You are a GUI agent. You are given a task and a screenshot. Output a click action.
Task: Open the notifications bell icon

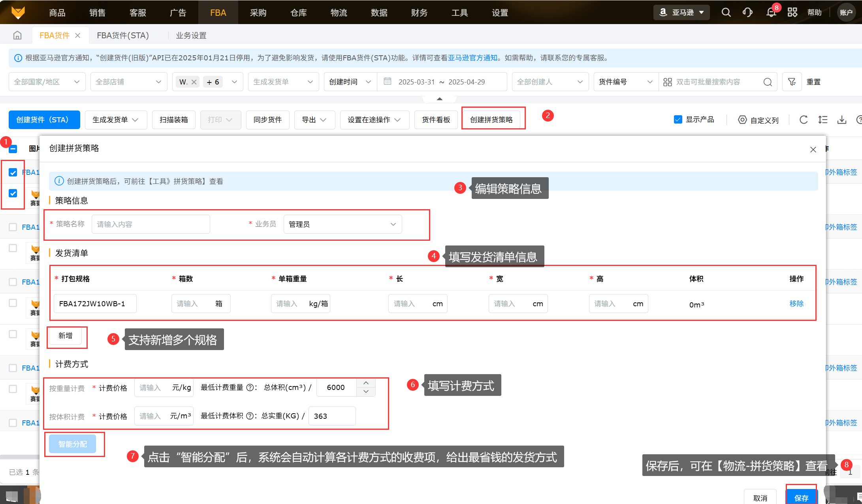coord(771,12)
